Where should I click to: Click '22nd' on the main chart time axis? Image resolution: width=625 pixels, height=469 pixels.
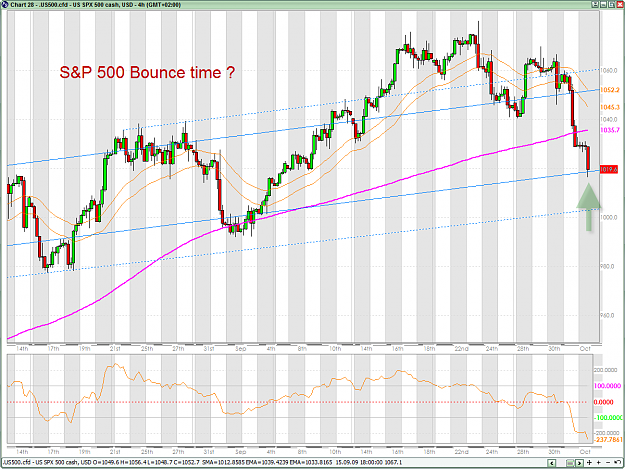[462, 349]
